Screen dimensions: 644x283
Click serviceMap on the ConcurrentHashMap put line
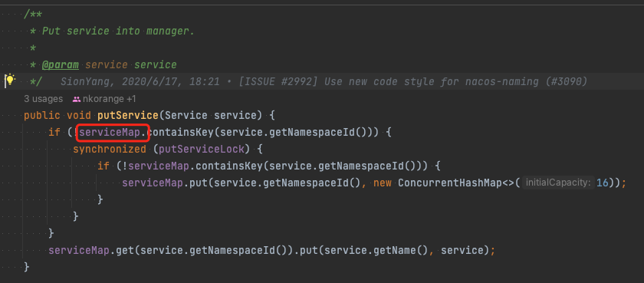(x=153, y=183)
